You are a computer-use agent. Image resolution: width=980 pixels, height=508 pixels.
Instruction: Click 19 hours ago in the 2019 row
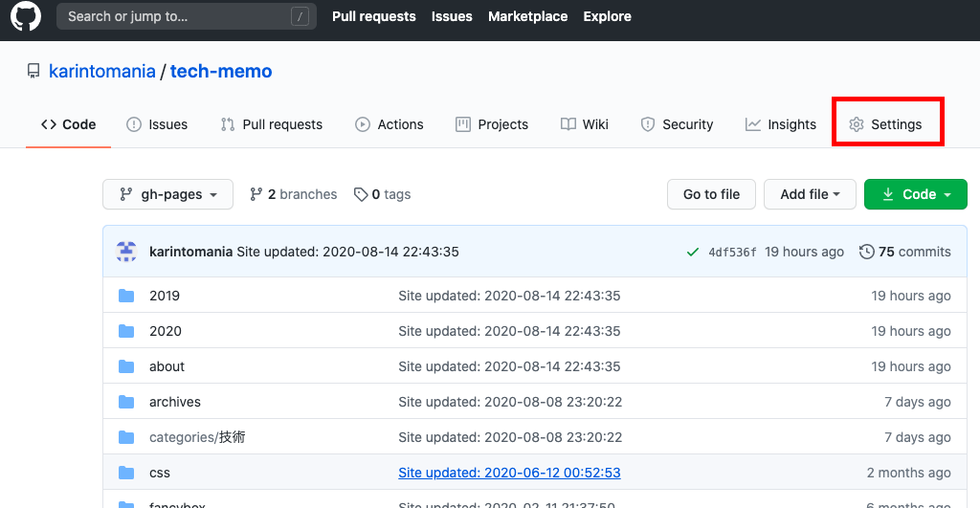coord(911,296)
